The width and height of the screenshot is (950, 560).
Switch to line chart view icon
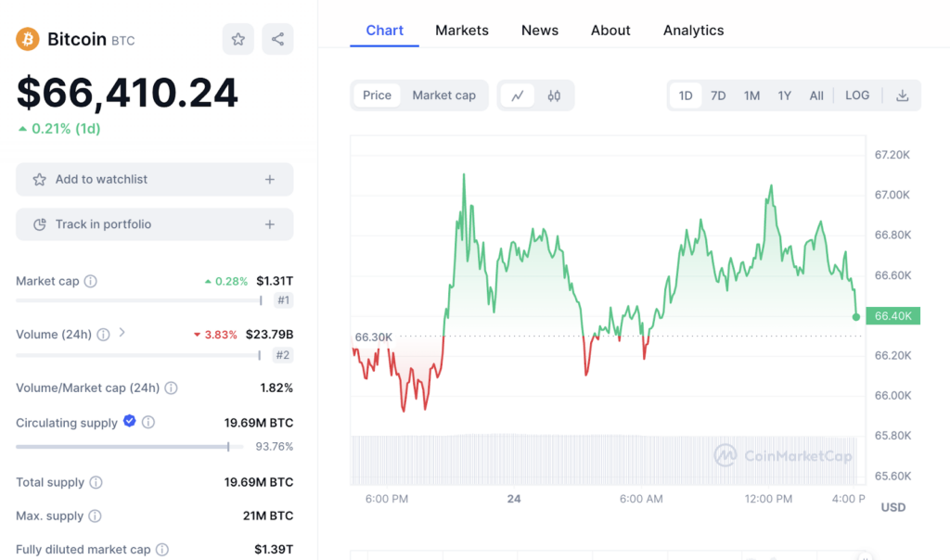pyautogui.click(x=518, y=95)
